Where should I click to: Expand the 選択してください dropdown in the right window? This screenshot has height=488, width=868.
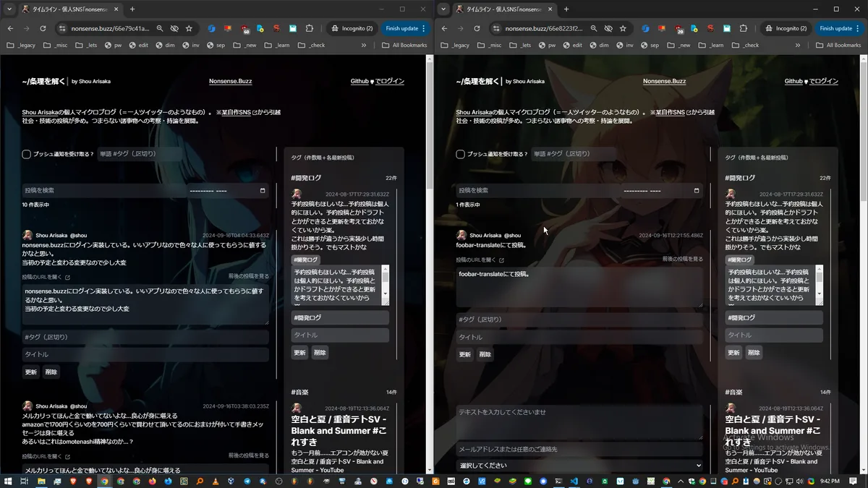point(579,466)
